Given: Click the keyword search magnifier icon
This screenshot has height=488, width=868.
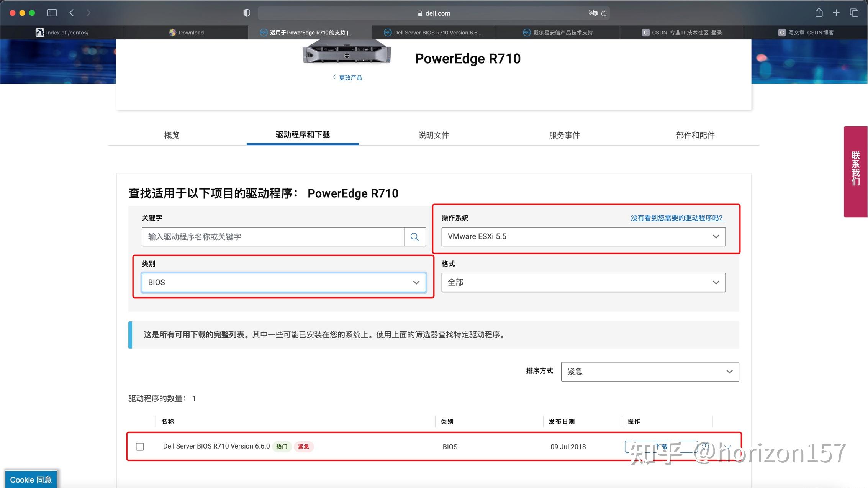Looking at the screenshot, I should pyautogui.click(x=414, y=237).
